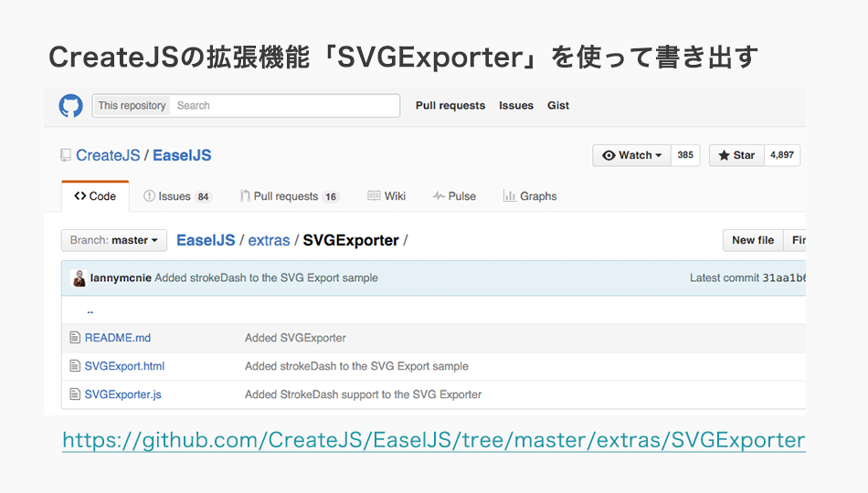Click the file icon beside SVGExporter.js

(x=76, y=394)
